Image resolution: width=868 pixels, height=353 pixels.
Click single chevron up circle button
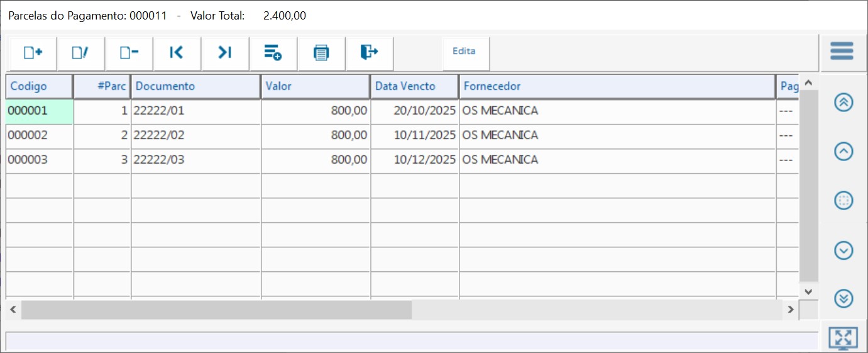coord(843,151)
